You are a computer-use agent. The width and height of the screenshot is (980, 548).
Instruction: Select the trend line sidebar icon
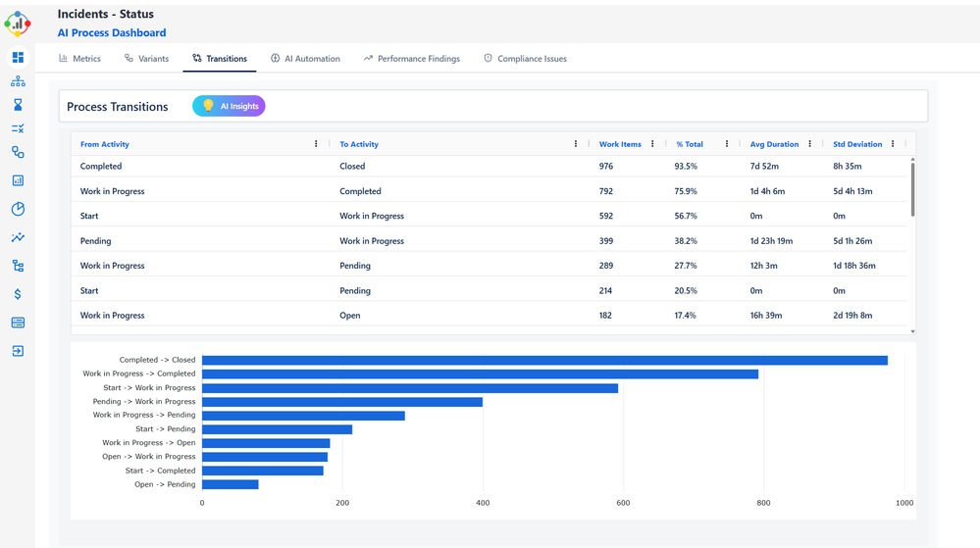pos(18,237)
